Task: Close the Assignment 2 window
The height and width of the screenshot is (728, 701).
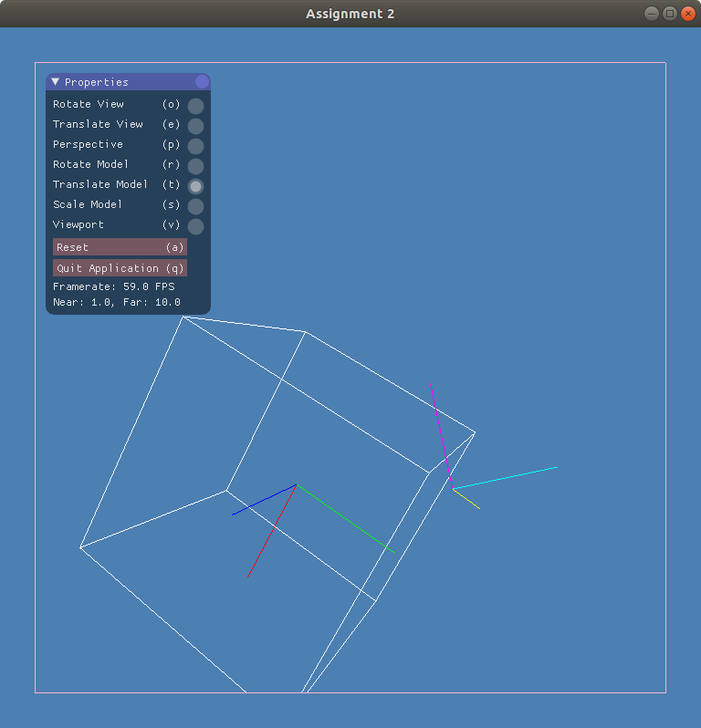Action: [688, 14]
